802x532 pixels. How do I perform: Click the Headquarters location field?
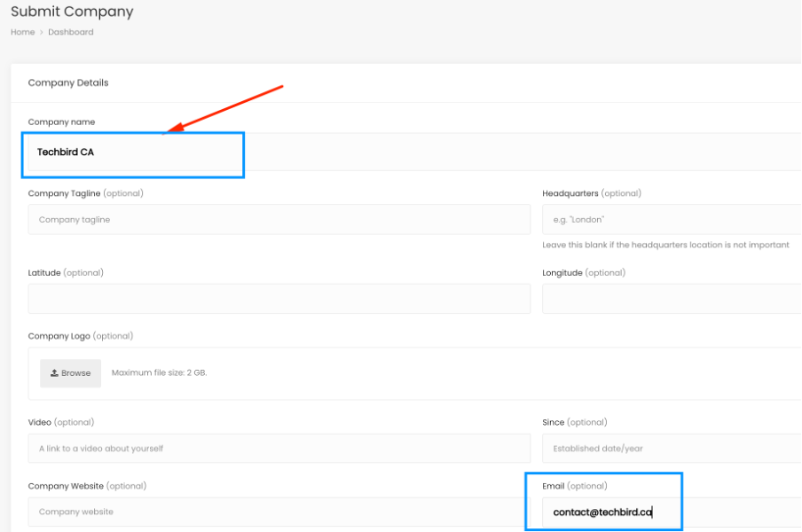[672, 219]
